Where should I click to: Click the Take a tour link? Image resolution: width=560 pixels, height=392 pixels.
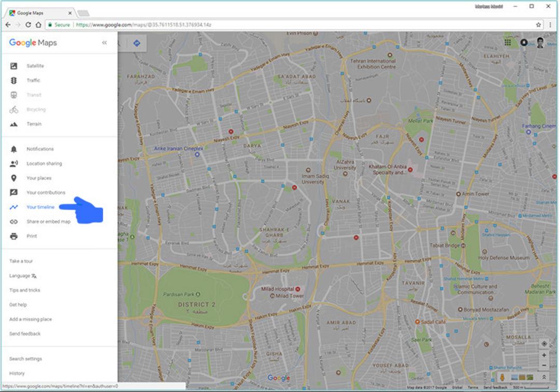coord(21,261)
